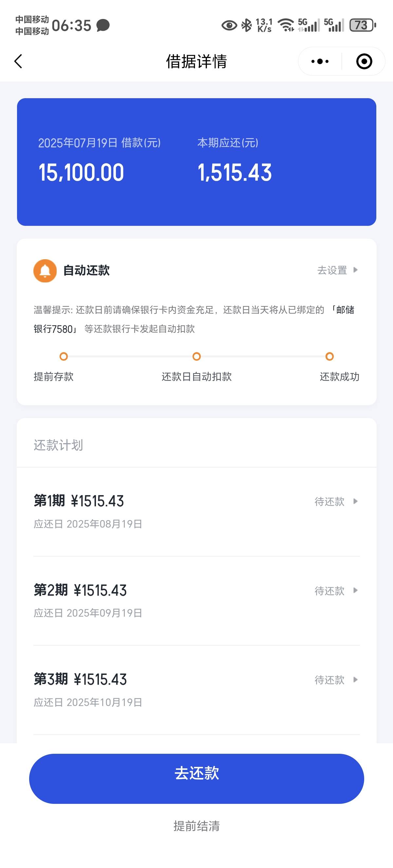
Task: Expand 第1期 待还款 arrow
Action: click(x=355, y=501)
